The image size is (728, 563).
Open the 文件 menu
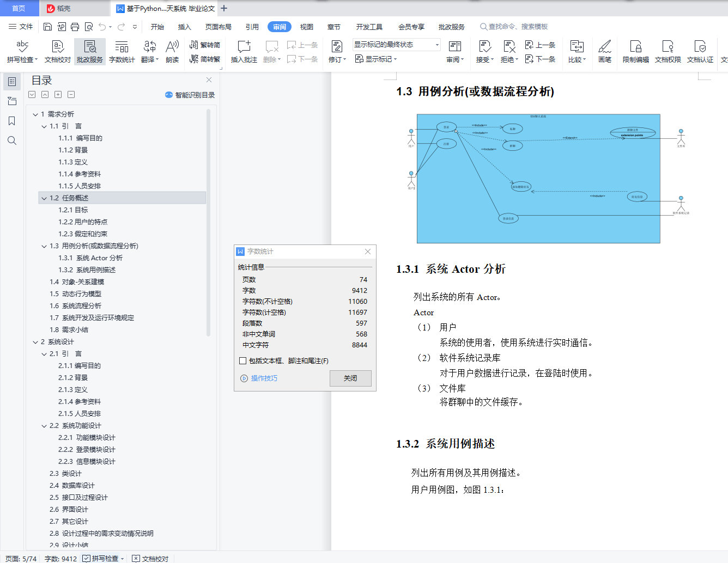[21, 27]
